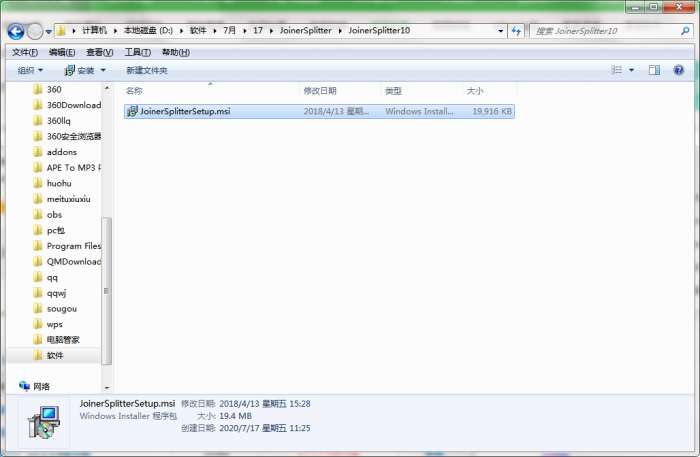Click the change view icon

tap(617, 70)
